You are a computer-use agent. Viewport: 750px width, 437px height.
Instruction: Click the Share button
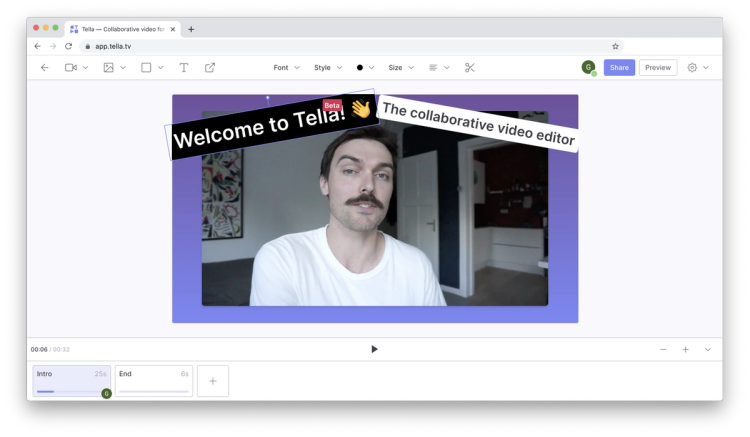click(x=619, y=68)
